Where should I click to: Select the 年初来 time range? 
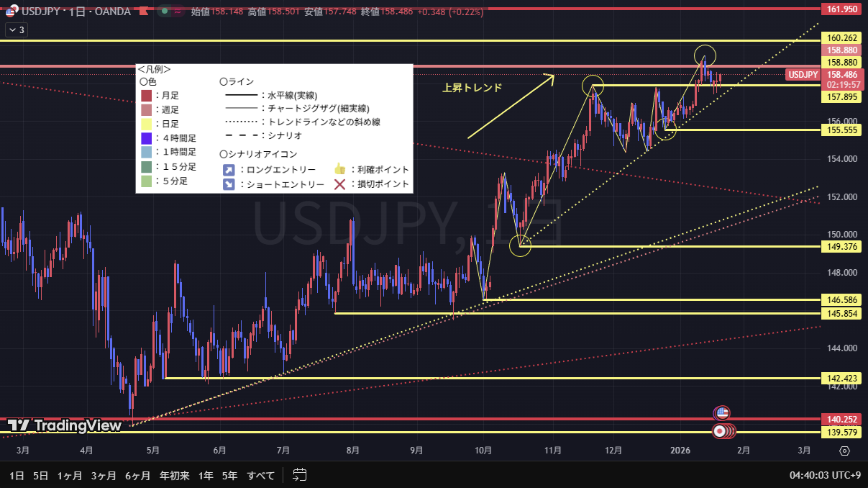point(174,475)
